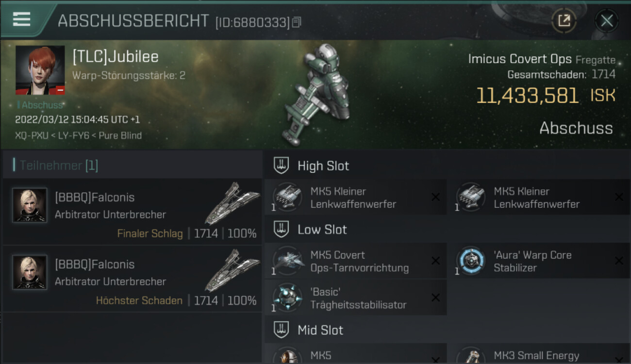
Task: Click the 'Basic' Trägheitsstabilisator module icon
Action: click(x=287, y=298)
